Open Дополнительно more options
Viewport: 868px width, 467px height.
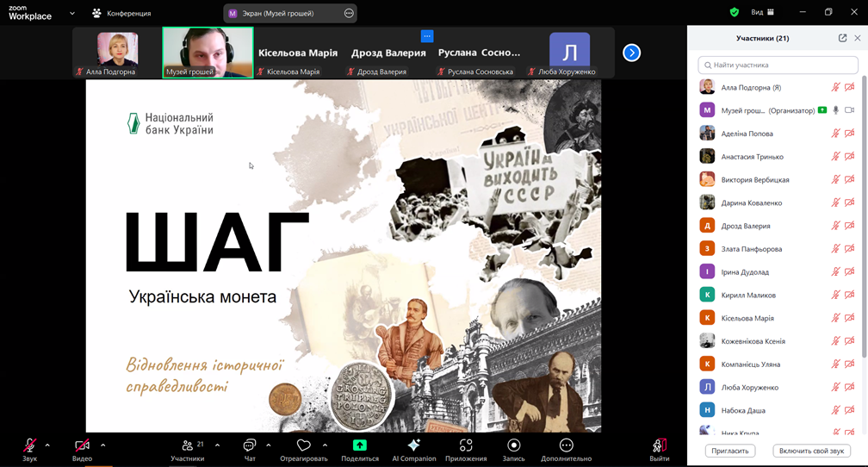(567, 450)
